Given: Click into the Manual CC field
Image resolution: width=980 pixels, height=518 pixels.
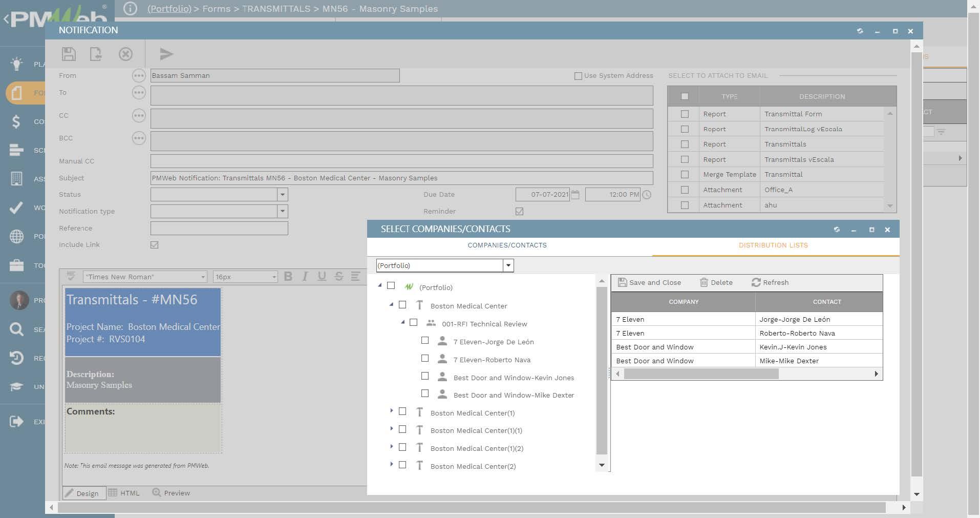Looking at the screenshot, I should 401,161.
